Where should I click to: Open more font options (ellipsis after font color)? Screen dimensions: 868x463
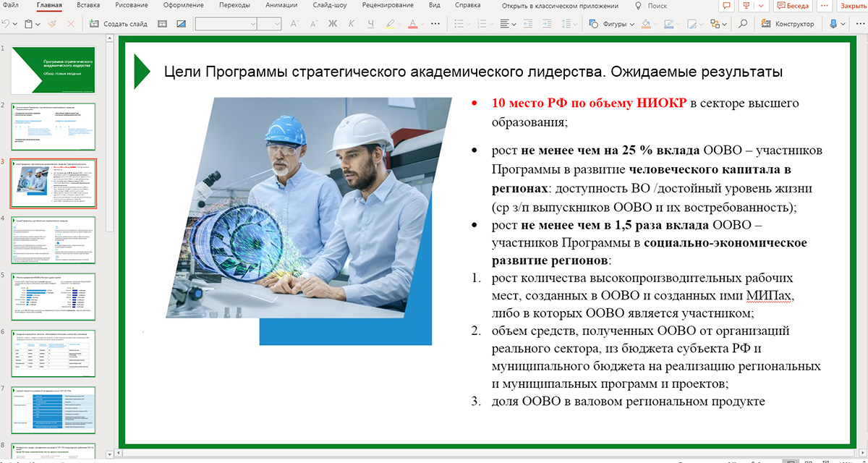(x=435, y=24)
